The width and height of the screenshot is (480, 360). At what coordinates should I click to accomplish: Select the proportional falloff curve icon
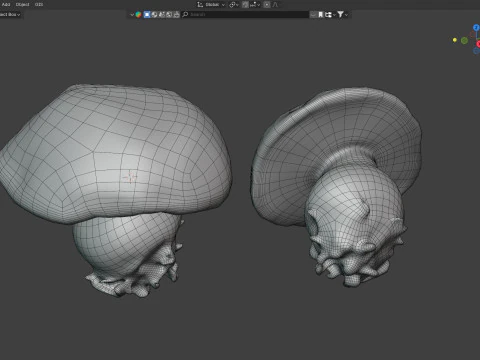click(x=275, y=5)
